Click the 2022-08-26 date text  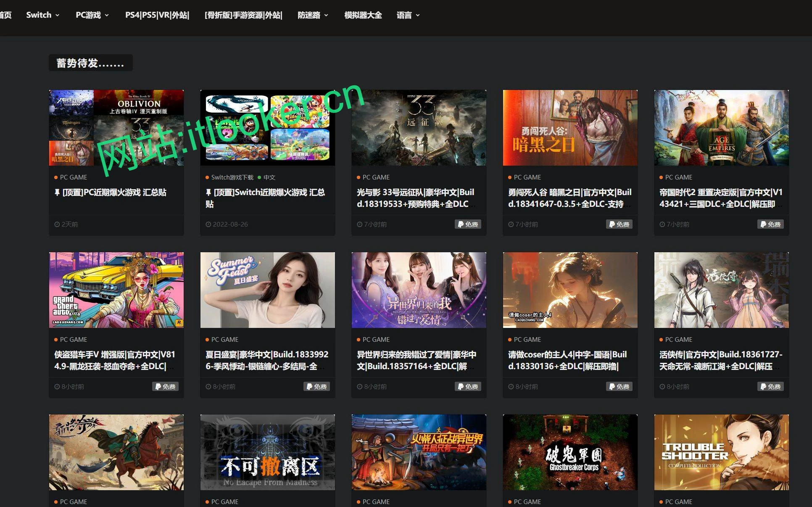click(230, 224)
